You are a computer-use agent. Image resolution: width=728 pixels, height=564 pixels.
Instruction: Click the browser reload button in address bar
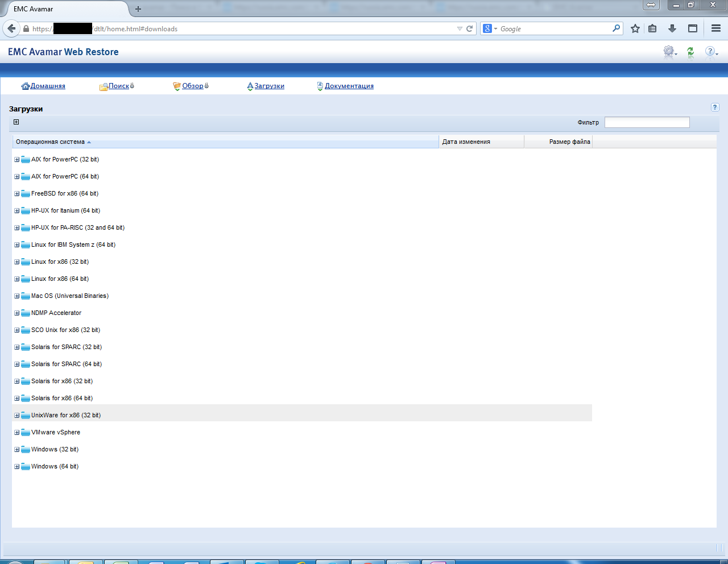pos(470,28)
